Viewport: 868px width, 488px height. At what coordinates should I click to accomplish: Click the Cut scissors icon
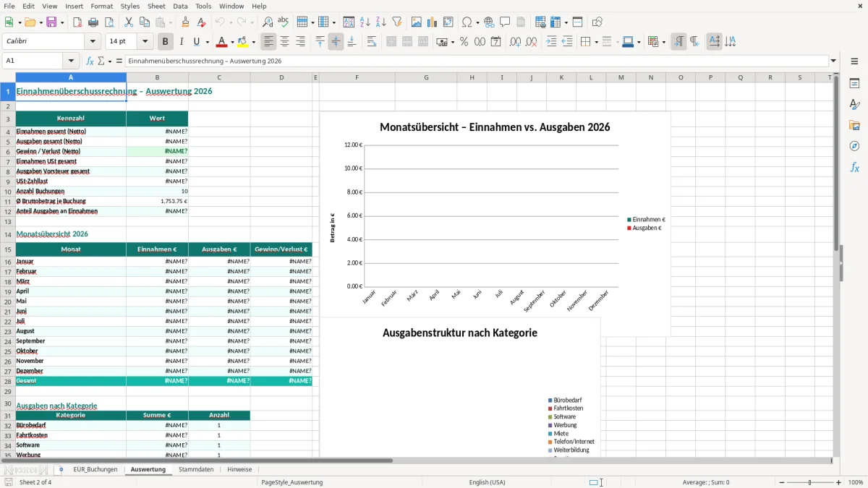(x=129, y=22)
